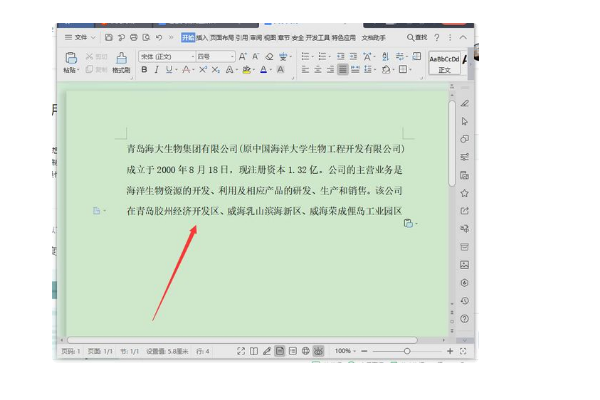Screen dimensions: 600x400
Task: Click the pen edit icon in right sidebar
Action: tap(465, 103)
